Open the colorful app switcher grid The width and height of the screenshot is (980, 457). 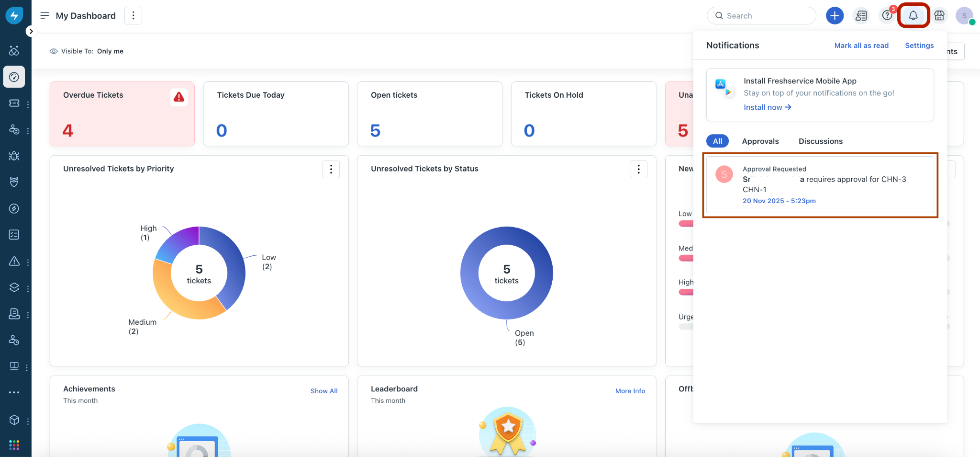point(14,445)
